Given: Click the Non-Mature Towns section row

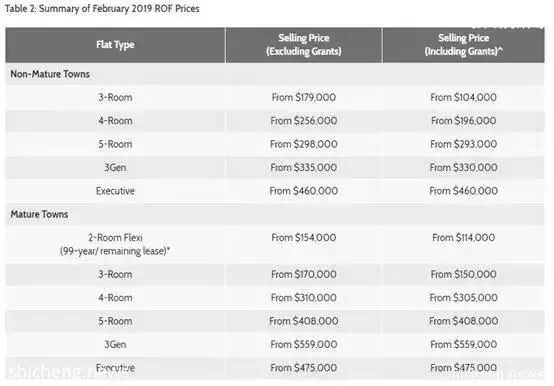Looking at the screenshot, I should pos(275,74).
